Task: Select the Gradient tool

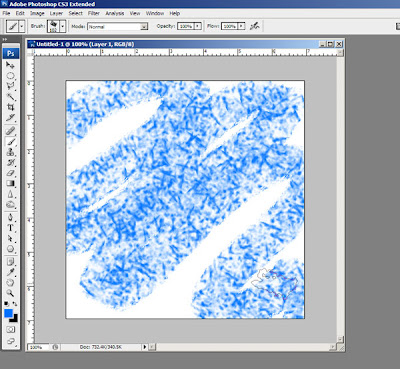Action: click(x=10, y=184)
